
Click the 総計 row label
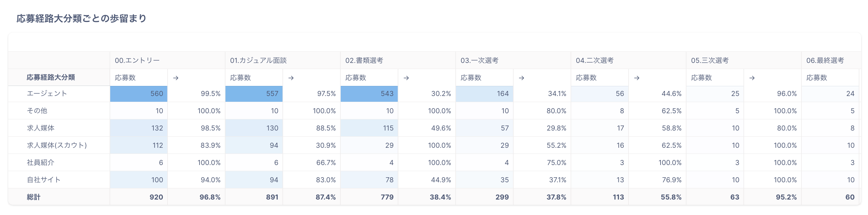[x=33, y=197]
